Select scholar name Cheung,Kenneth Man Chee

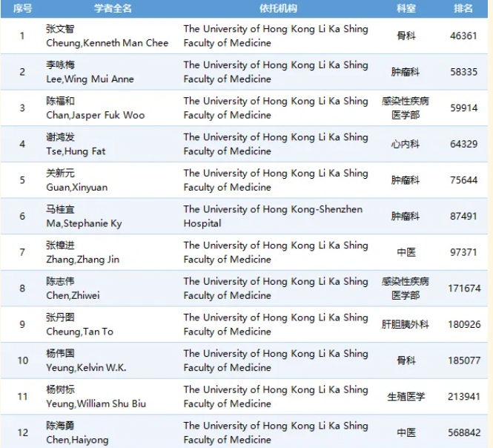[x=107, y=43]
